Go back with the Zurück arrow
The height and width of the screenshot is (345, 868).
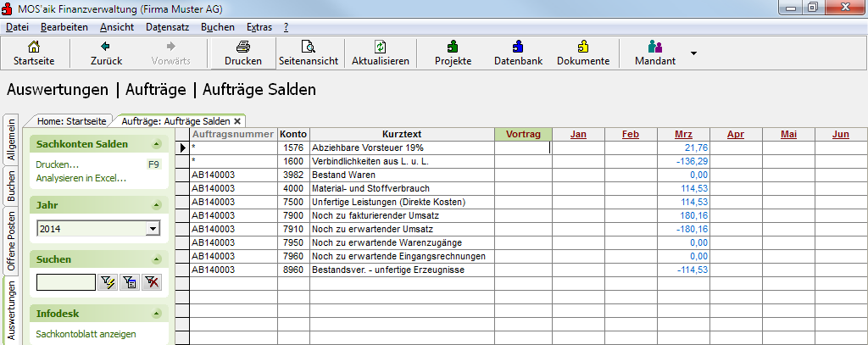106,47
